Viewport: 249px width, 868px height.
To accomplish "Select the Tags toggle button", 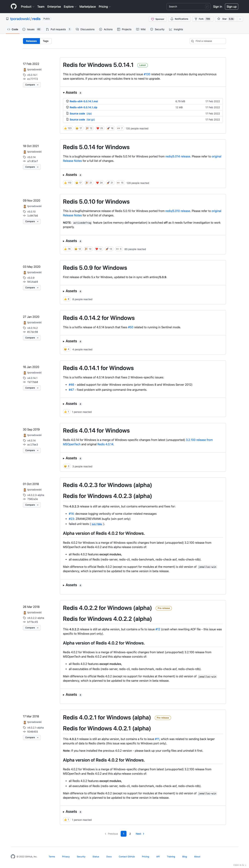I will 46,41.
